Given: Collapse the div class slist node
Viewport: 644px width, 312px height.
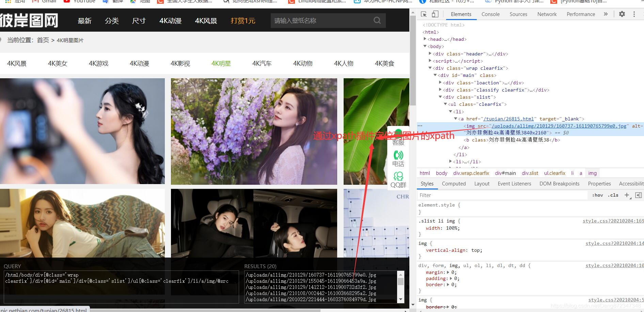Looking at the screenshot, I should [440, 97].
